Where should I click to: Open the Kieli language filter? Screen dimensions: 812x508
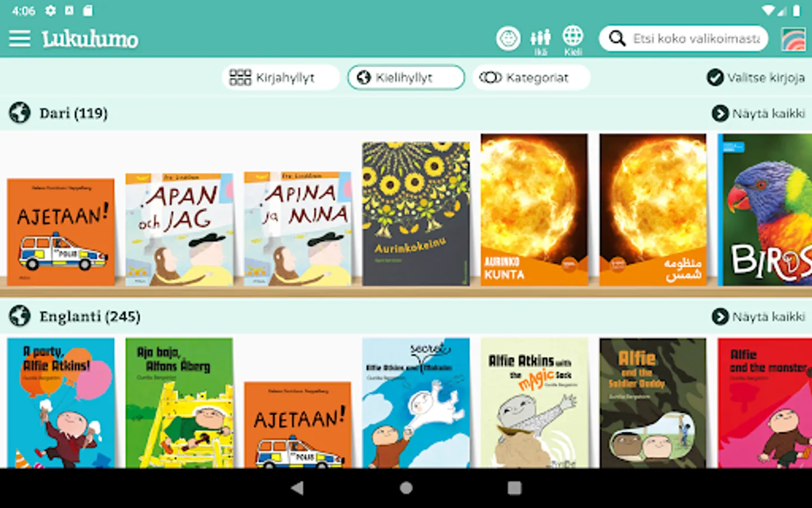[x=573, y=41]
